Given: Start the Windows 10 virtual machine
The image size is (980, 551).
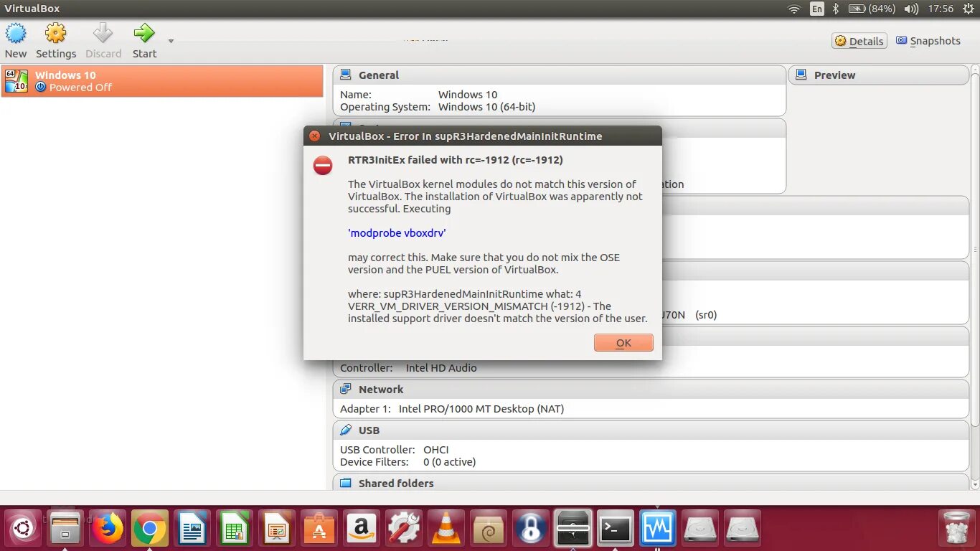Looking at the screenshot, I should 144,40.
